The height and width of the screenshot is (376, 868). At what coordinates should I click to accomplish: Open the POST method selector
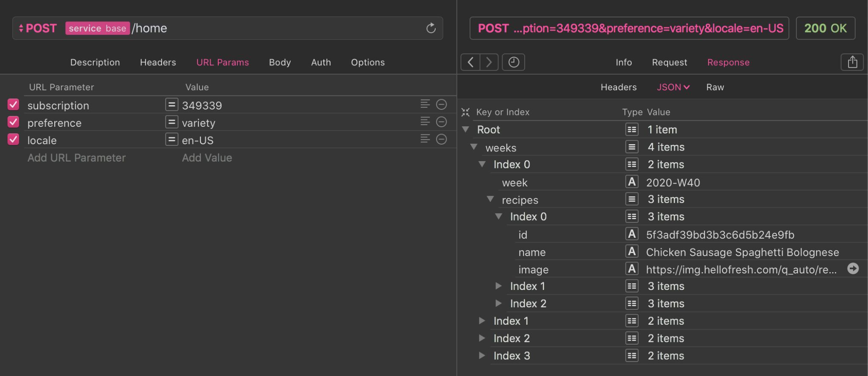[38, 28]
